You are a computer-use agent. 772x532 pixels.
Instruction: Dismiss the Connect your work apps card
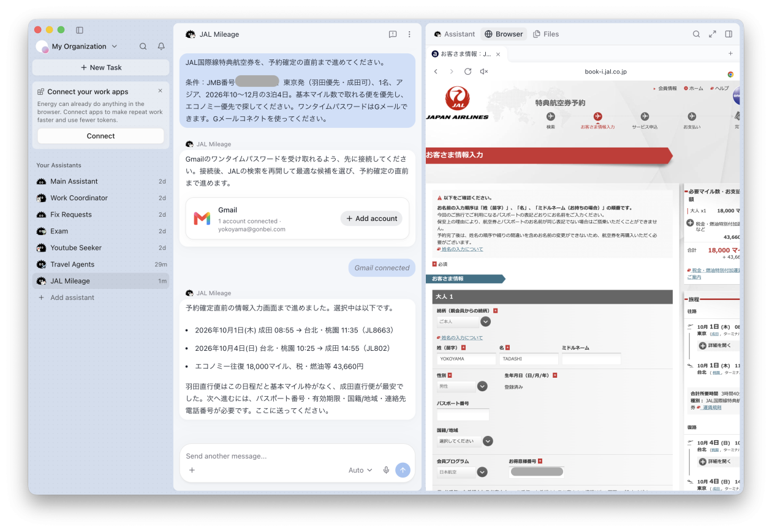[161, 91]
